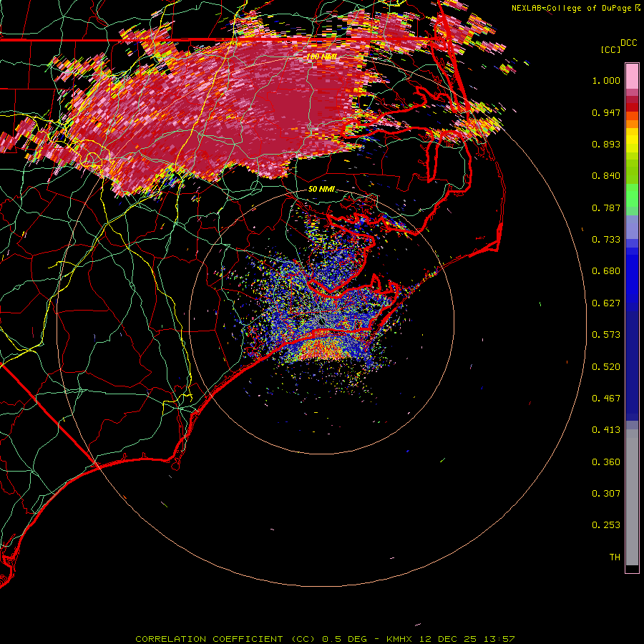Click the 0.680 scale label
Image resolution: width=644 pixels, height=644 pixels.
coord(606,271)
